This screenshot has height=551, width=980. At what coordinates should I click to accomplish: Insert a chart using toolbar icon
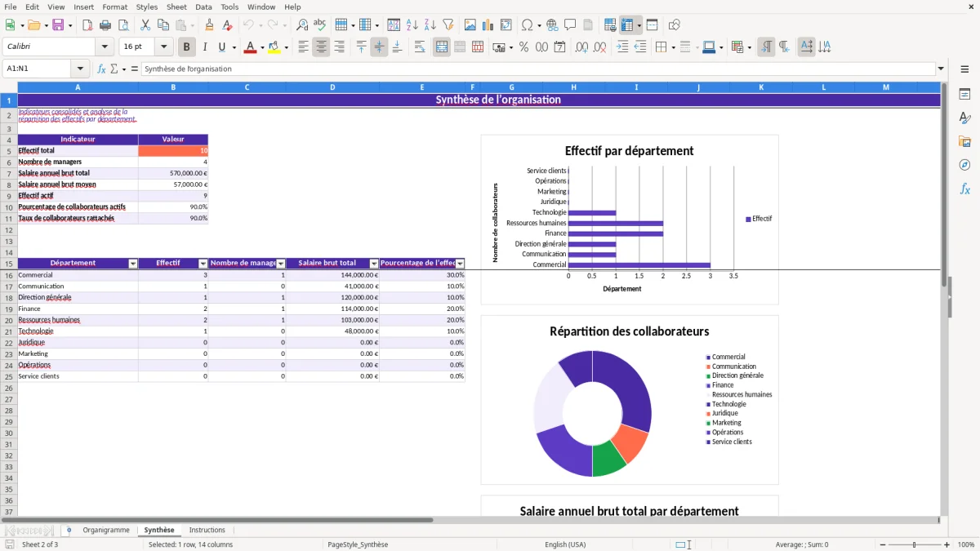pos(488,25)
